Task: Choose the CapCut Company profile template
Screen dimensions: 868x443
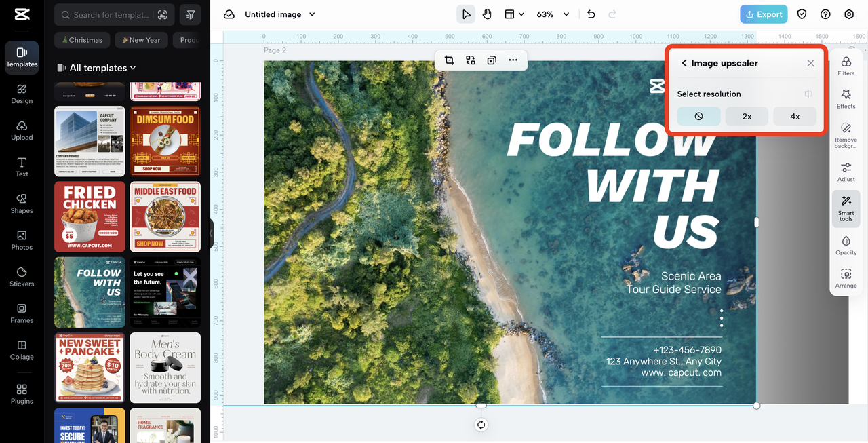Action: coord(90,141)
